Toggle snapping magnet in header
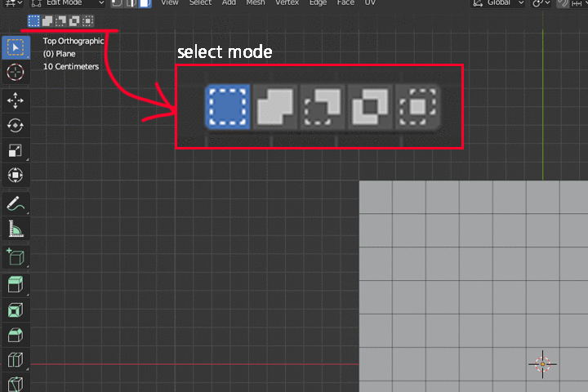This screenshot has height=392, width=588. tap(563, 3)
